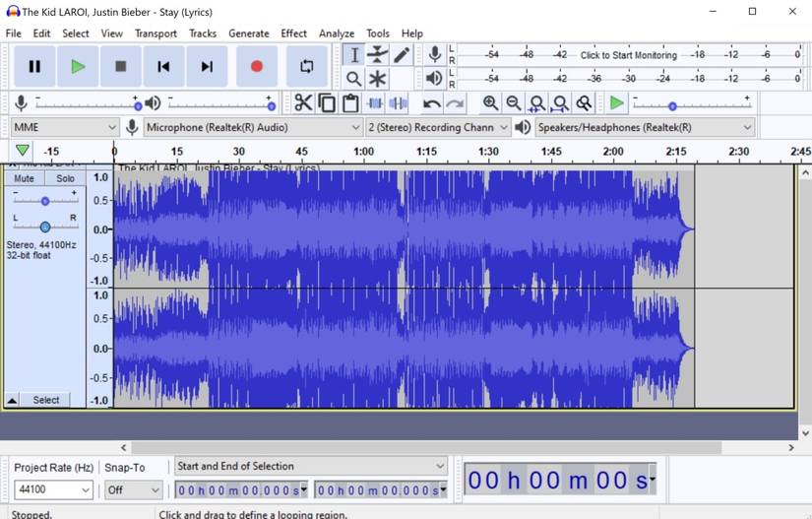Select the Selection (I-beam) tool
Viewport: 812px width, 519px height.
point(354,55)
